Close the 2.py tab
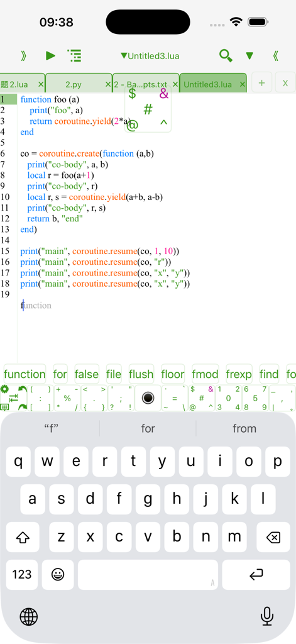The height and width of the screenshot is (644, 296). 108,84
